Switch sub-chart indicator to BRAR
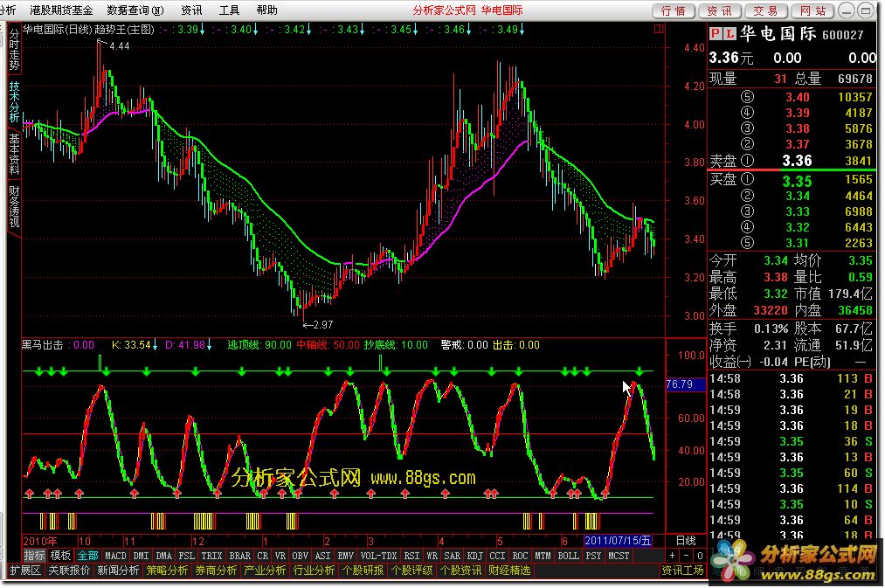 (x=240, y=556)
